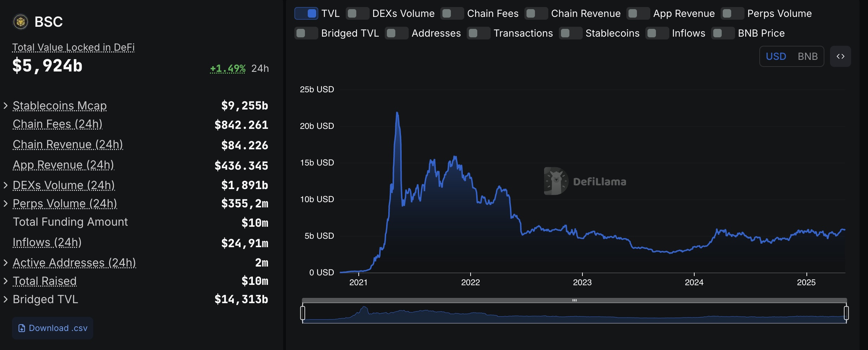Image resolution: width=868 pixels, height=350 pixels.
Task: Expand the Bridged TVL row
Action: tap(6, 299)
